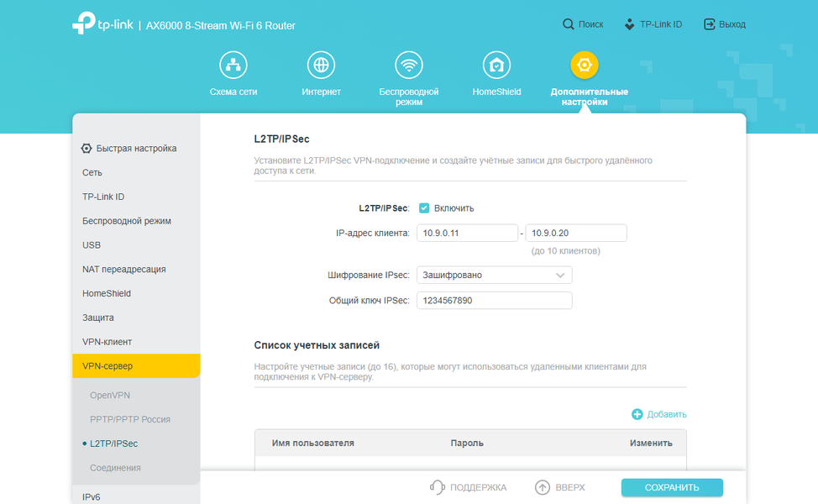Click the up-arrow icon for ВВЕРХ
This screenshot has width=818, height=504.
point(543,487)
